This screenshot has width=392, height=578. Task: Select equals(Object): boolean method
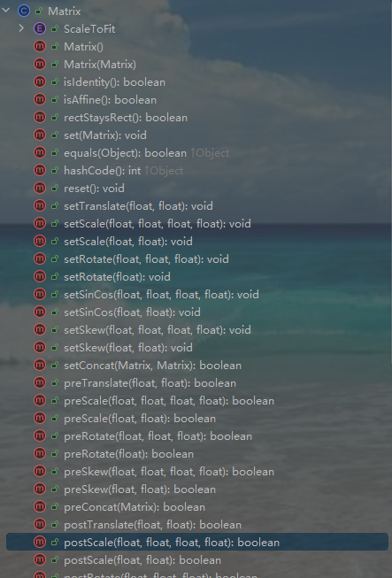(x=126, y=153)
